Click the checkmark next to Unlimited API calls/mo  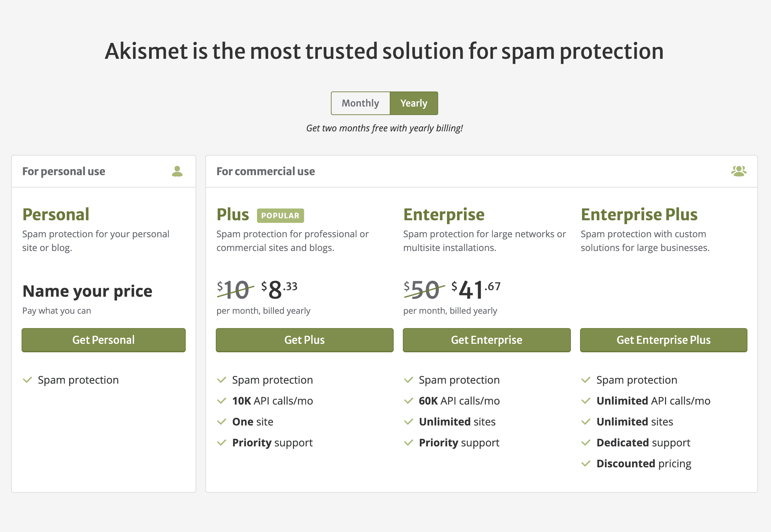point(586,401)
